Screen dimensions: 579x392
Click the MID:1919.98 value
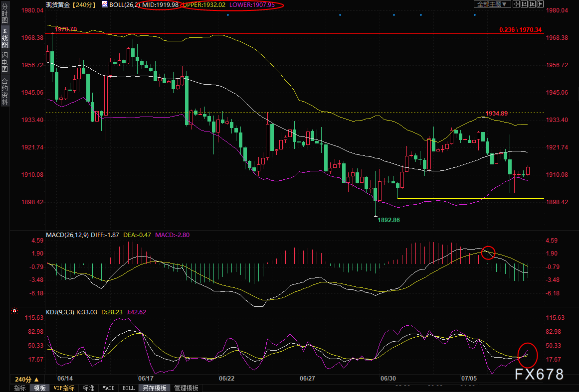(x=160, y=5)
